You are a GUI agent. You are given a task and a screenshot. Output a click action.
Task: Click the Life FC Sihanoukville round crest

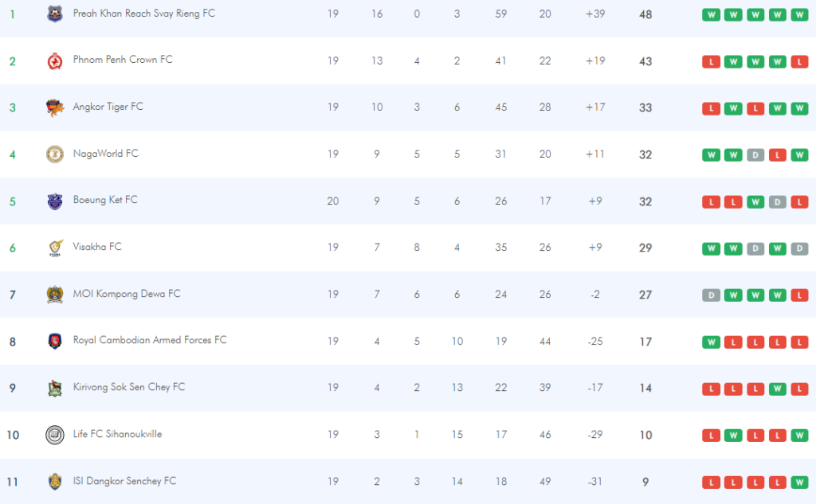(x=54, y=435)
